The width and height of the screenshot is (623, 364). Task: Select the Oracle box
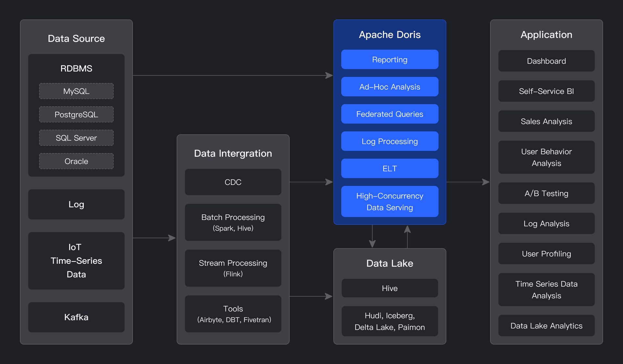(76, 161)
